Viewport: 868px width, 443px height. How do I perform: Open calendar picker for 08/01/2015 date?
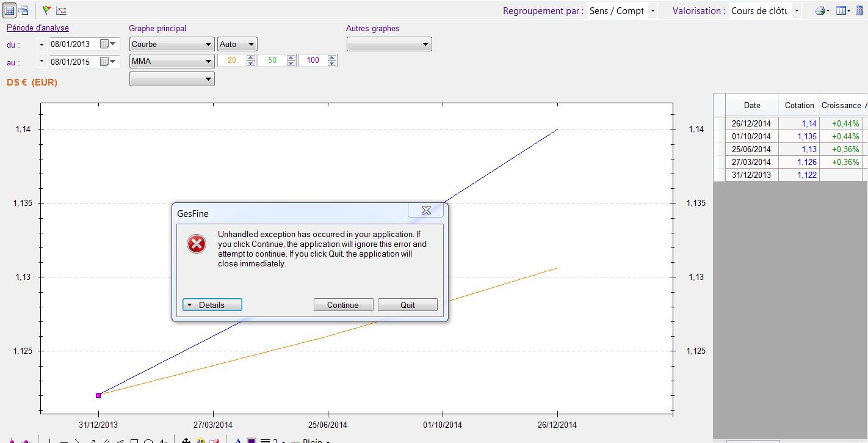point(107,61)
